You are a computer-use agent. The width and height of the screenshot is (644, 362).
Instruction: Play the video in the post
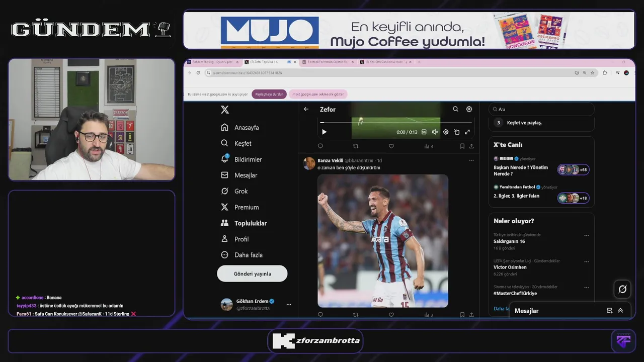[x=324, y=132]
